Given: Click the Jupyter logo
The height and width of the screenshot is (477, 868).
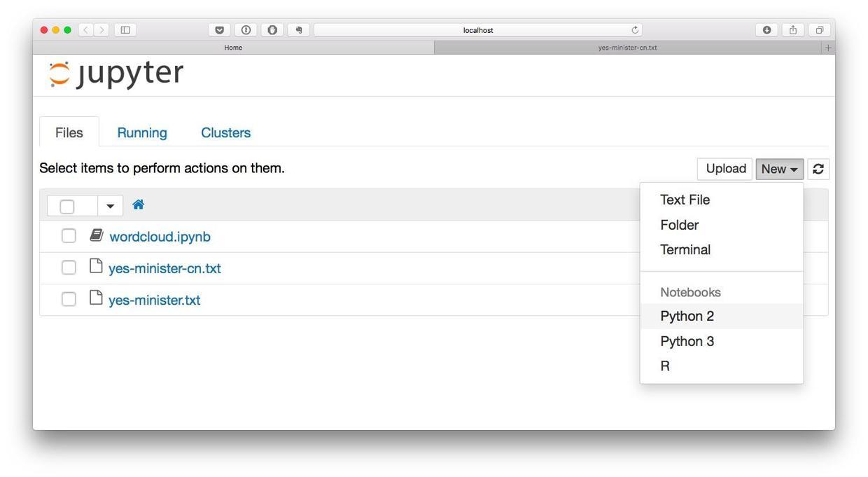Looking at the screenshot, I should click(x=116, y=74).
